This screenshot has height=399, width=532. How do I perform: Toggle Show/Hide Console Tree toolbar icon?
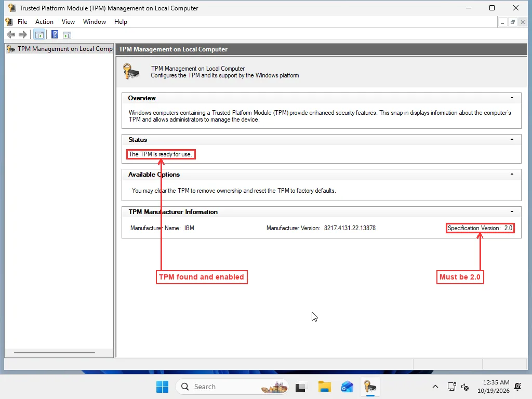(x=39, y=35)
